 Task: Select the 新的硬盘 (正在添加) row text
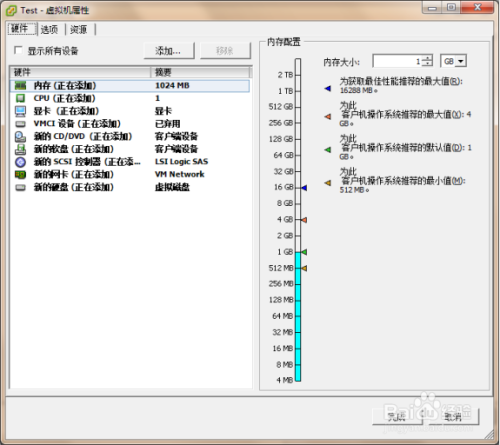pos(74,187)
